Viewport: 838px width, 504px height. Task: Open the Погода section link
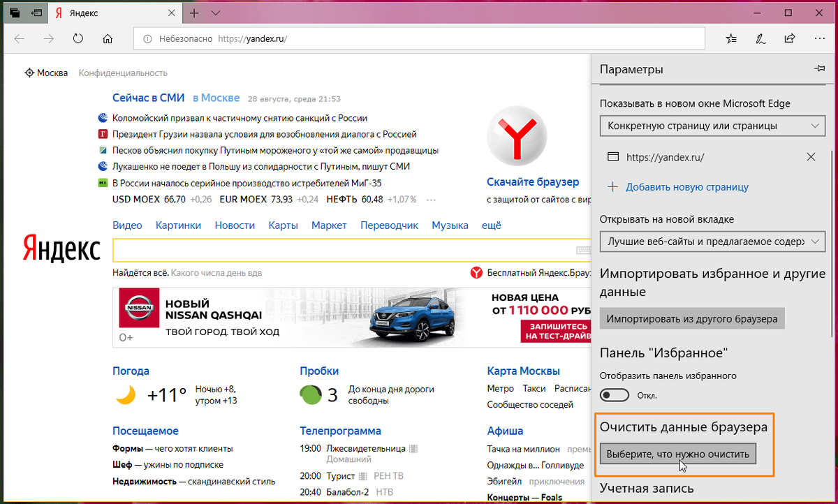131,371
